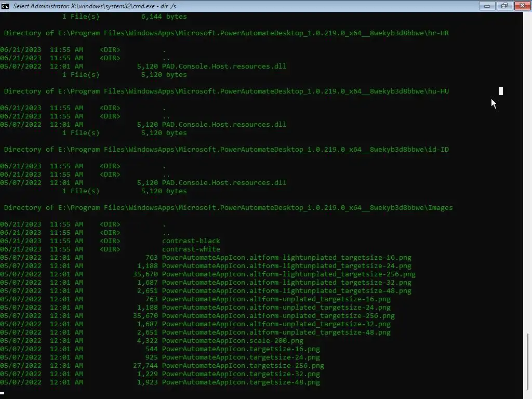Click PowerAutomateAppIcon.targetsize-32.png file name

241,374
